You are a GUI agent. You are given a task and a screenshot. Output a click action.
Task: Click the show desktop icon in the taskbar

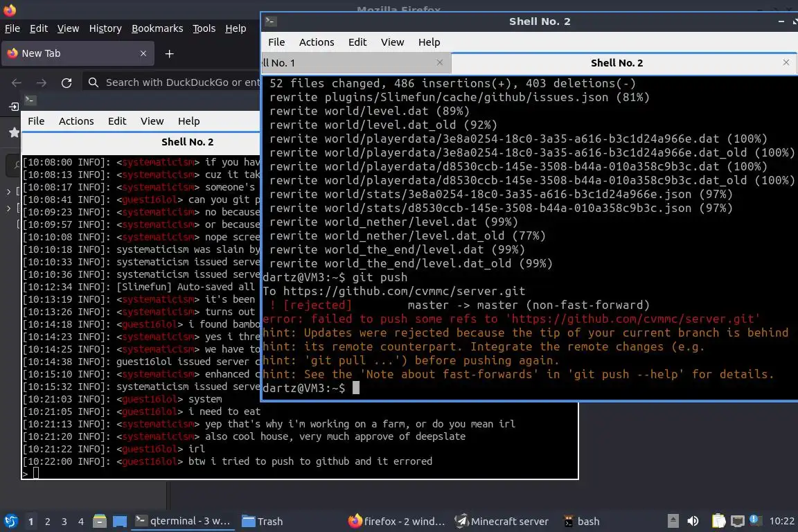pos(120,522)
